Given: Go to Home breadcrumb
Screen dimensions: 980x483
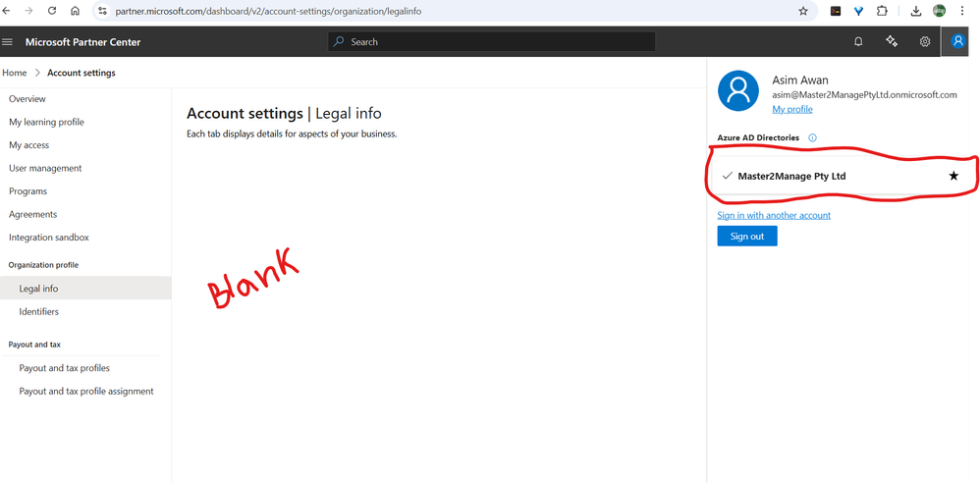Looking at the screenshot, I should (x=15, y=73).
